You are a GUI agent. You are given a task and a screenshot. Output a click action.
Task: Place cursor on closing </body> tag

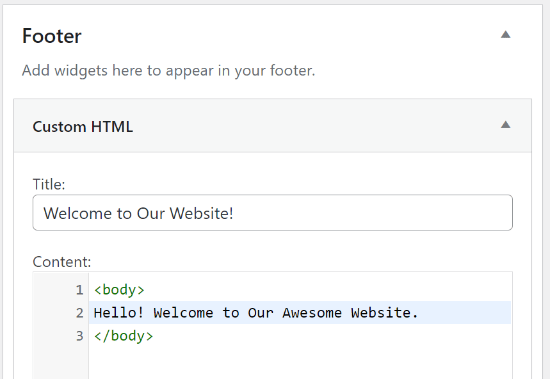click(x=123, y=336)
